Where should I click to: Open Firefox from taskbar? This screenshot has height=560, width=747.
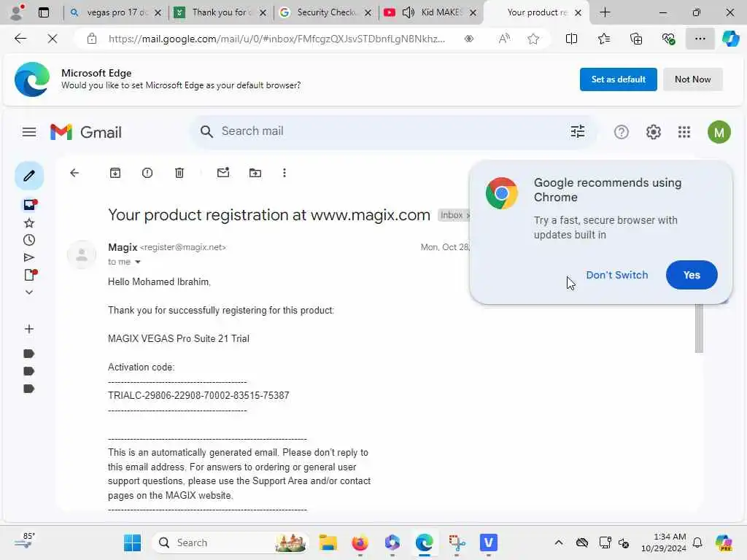tap(360, 542)
